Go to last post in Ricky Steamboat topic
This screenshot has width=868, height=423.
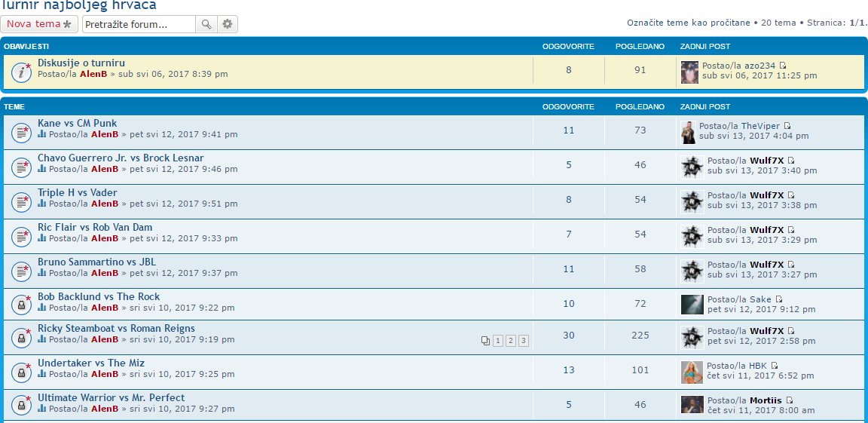(792, 331)
